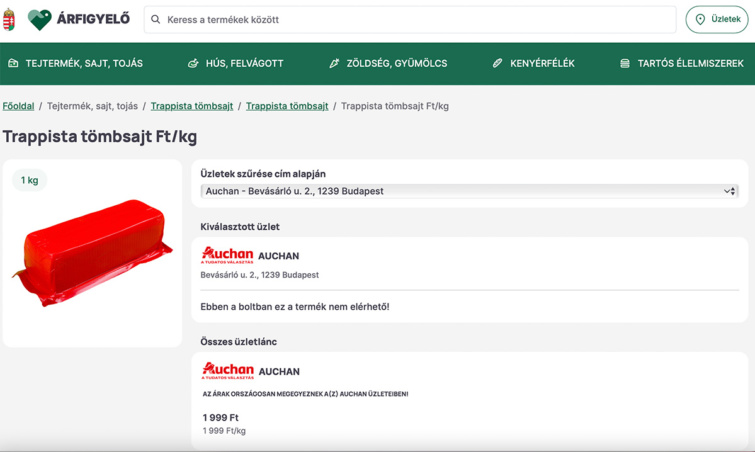This screenshot has height=452, width=755.
Task: Go to Főoldal breadcrumb link
Action: pyautogui.click(x=18, y=106)
